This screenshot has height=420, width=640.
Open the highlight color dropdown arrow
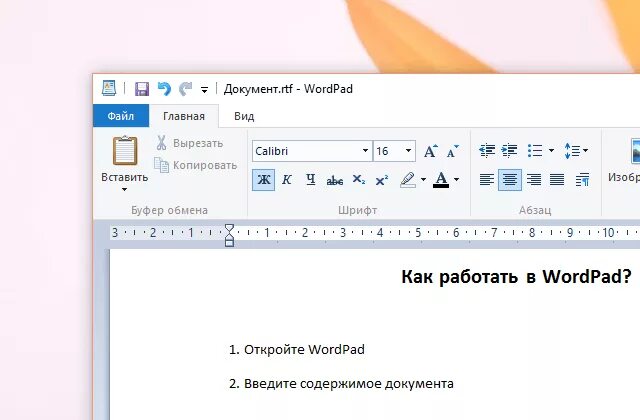click(x=423, y=180)
